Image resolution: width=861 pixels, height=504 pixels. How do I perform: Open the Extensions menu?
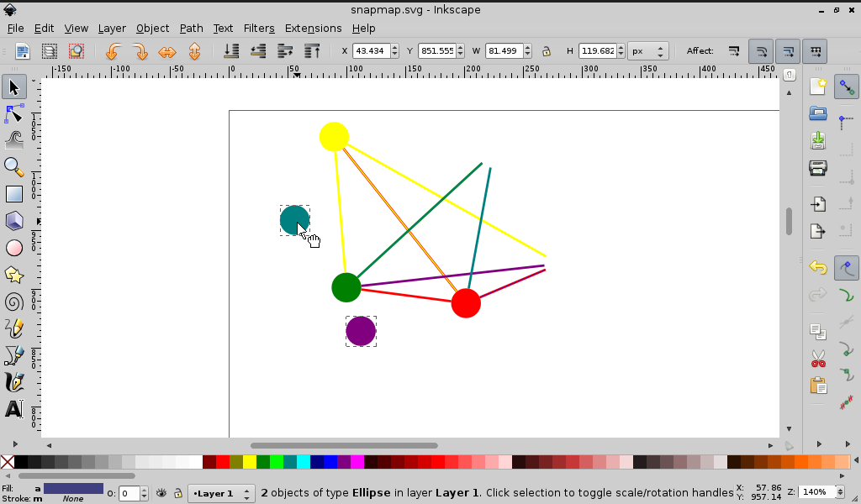(313, 28)
